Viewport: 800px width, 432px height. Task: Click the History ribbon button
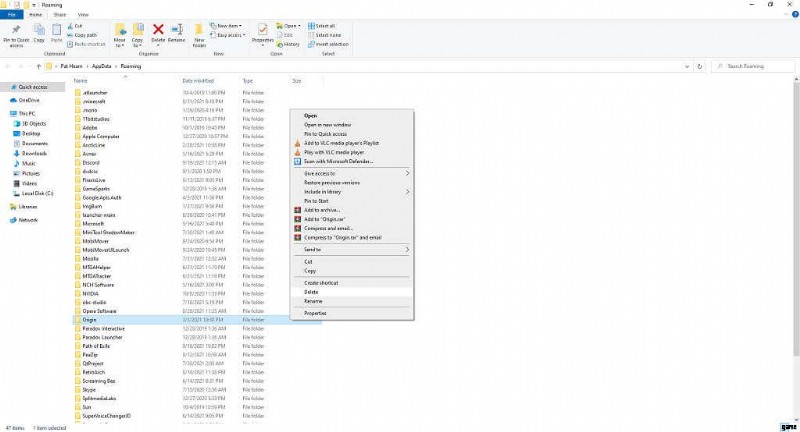pos(288,44)
